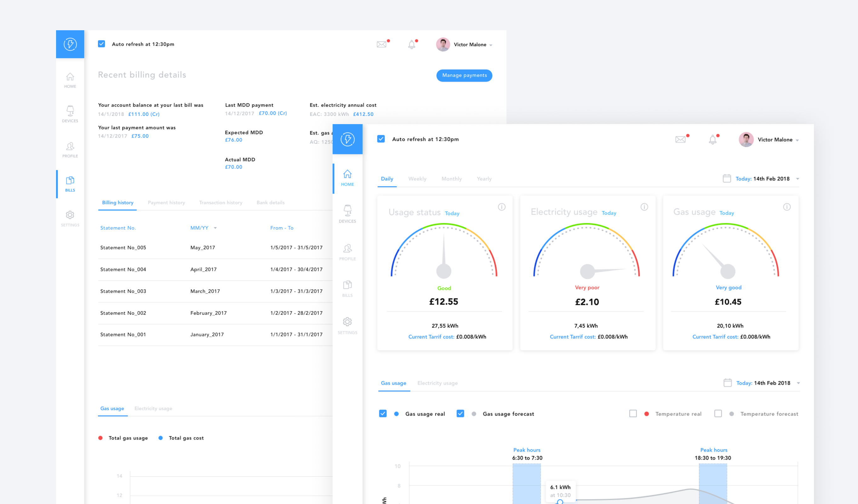Open notifications bell in front dashboard

(712, 140)
